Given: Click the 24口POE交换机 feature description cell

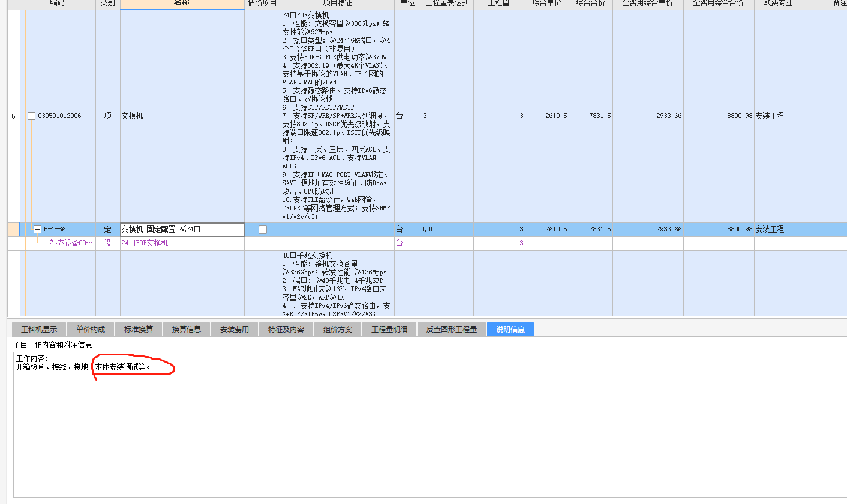Looking at the screenshot, I should pyautogui.click(x=337, y=116).
